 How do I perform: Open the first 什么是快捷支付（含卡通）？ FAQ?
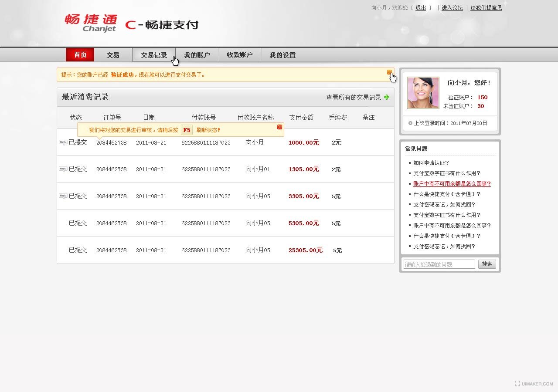coord(447,194)
